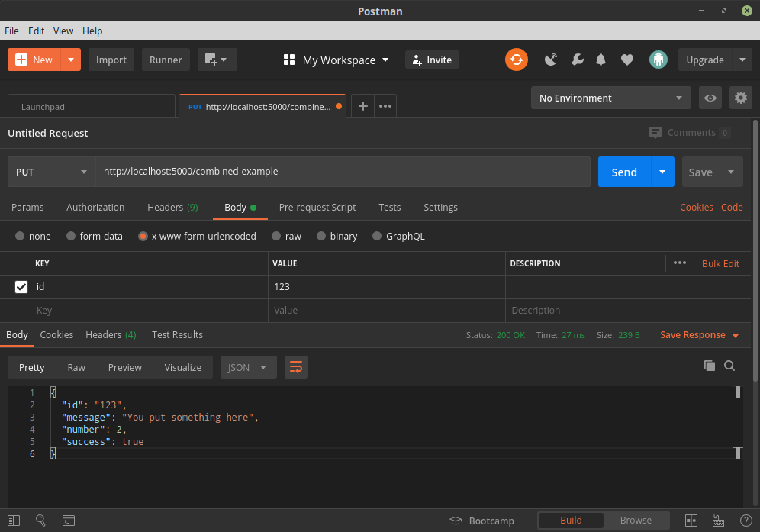This screenshot has width=760, height=532.
Task: Expand the New button dropdown arrow
Action: pos(71,60)
